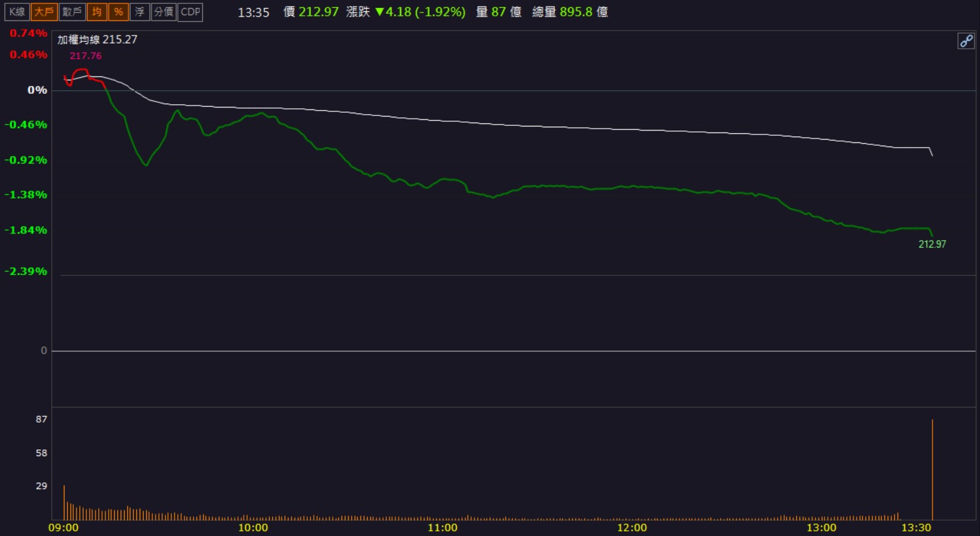Click the -2.39% axis label
Screen dimensions: 980x536
(26, 272)
